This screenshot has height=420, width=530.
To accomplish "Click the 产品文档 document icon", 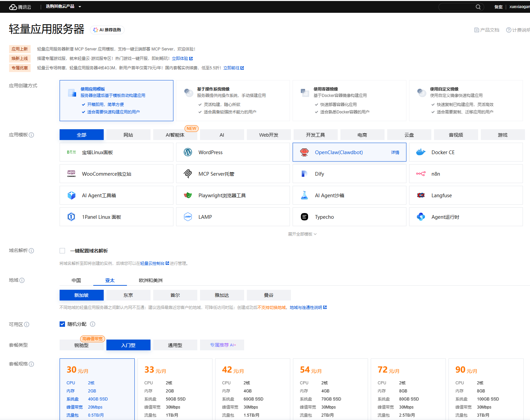I will click(476, 30).
